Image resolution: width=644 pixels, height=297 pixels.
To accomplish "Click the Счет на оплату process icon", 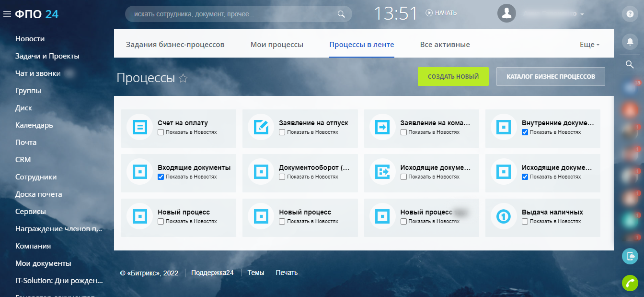I will [x=139, y=127].
